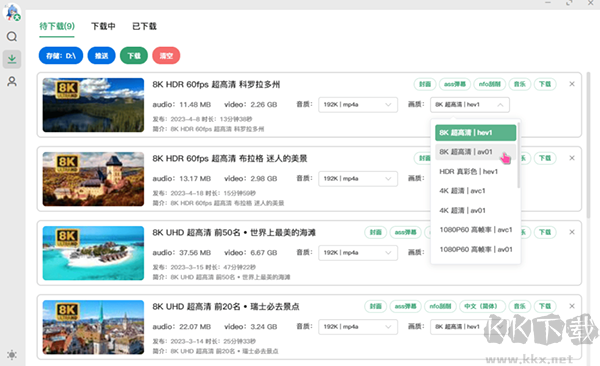Switch to the 已下载 tab
600x366 pixels.
tap(144, 26)
